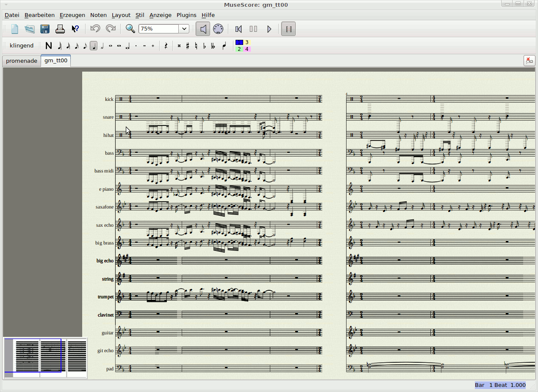Toggle the speaker sound button
This screenshot has height=392, width=538.
[x=203, y=29]
